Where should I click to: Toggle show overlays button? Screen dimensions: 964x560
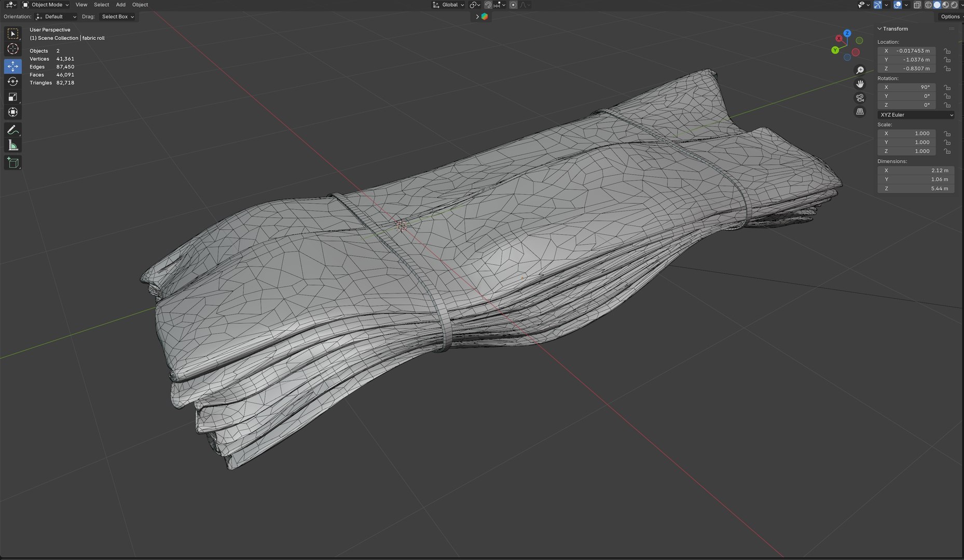click(x=898, y=5)
